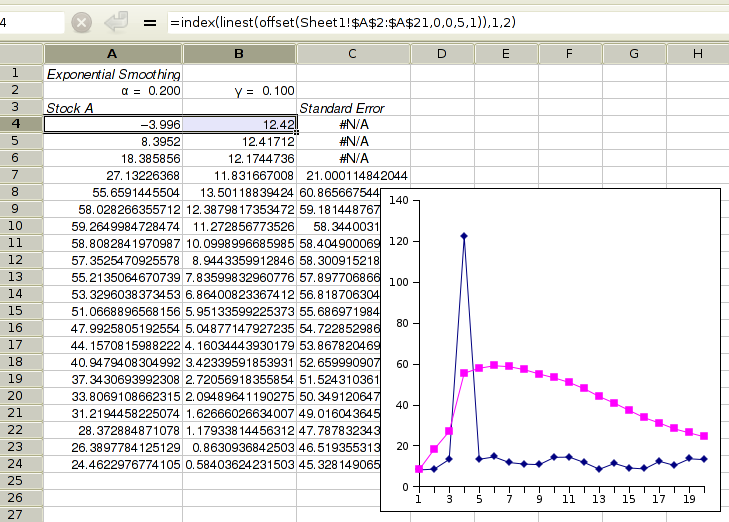Select column B header
The width and height of the screenshot is (729, 522).
(x=239, y=54)
